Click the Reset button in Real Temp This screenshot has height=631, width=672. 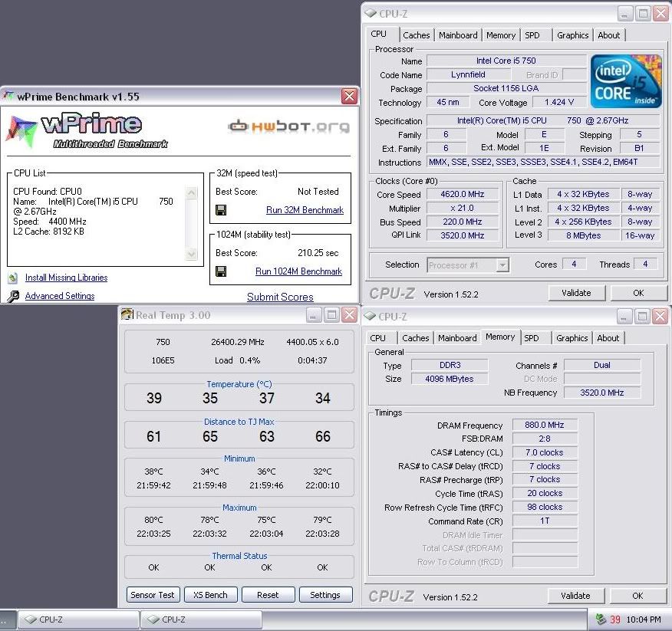pyautogui.click(x=268, y=595)
